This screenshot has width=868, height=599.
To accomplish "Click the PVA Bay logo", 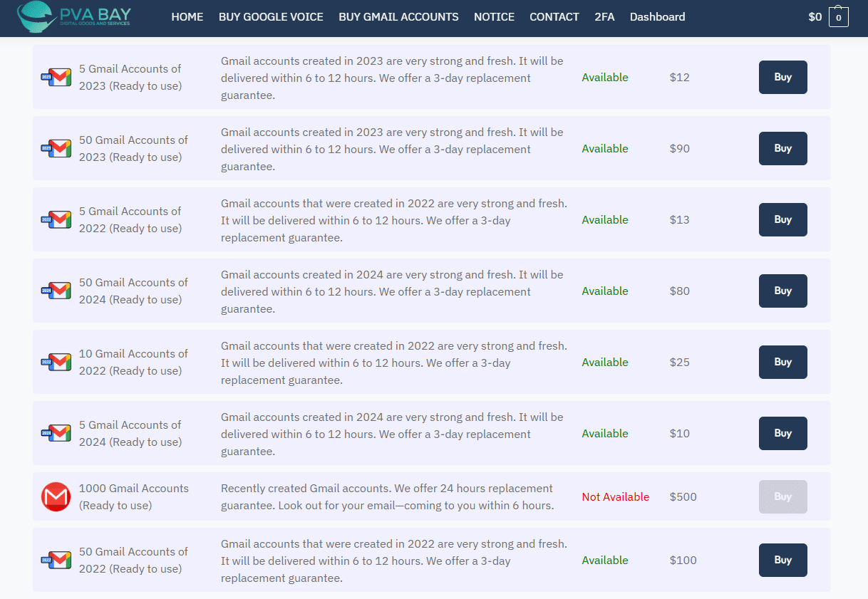I will pyautogui.click(x=73, y=17).
